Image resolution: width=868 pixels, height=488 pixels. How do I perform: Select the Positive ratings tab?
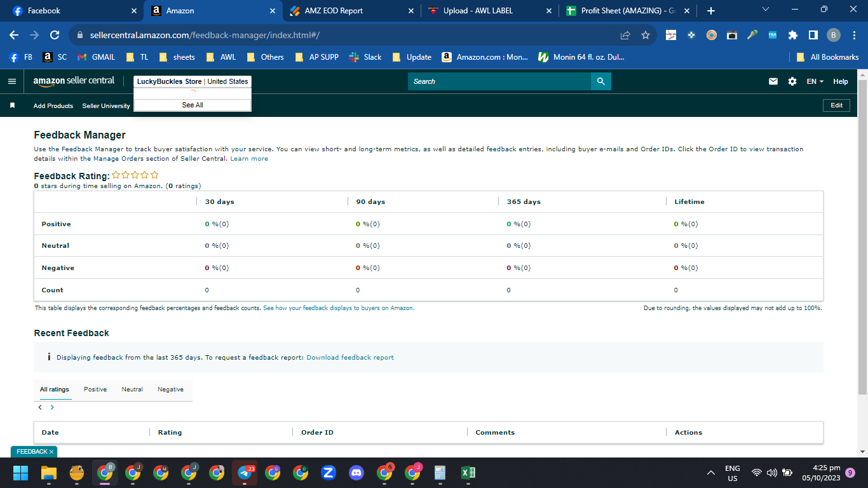pos(95,390)
